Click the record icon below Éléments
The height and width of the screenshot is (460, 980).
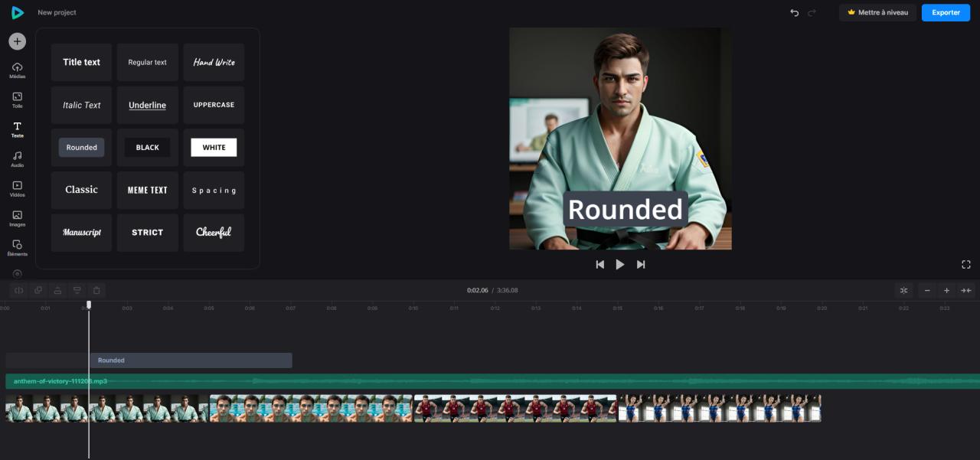coord(17,274)
